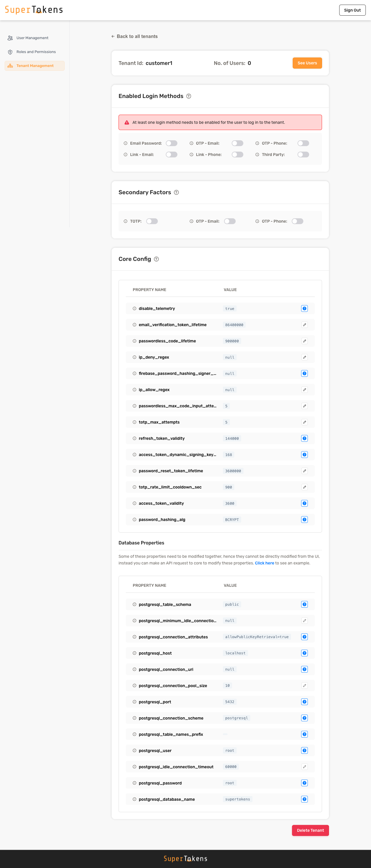Edit password_reset_token_lifetime value
The image size is (371, 868).
coord(304,471)
